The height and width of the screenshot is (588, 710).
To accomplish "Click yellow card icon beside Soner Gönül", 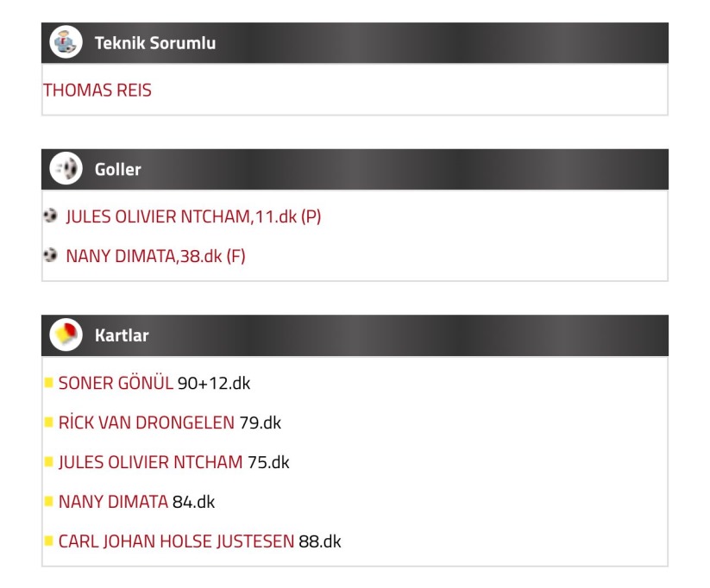I will 49,383.
